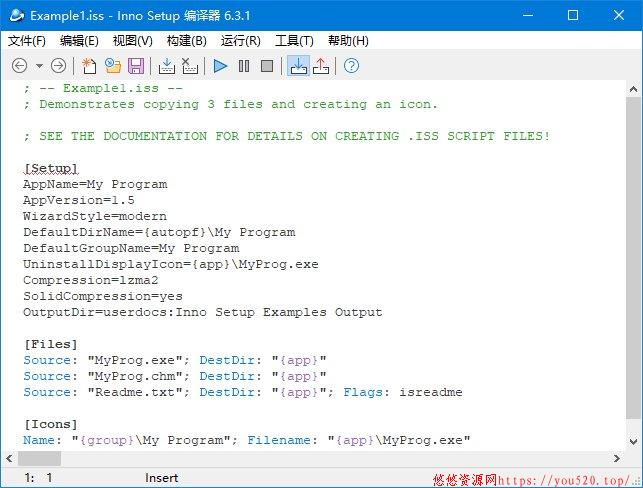Maximize the Inno Setup window

click(573, 16)
